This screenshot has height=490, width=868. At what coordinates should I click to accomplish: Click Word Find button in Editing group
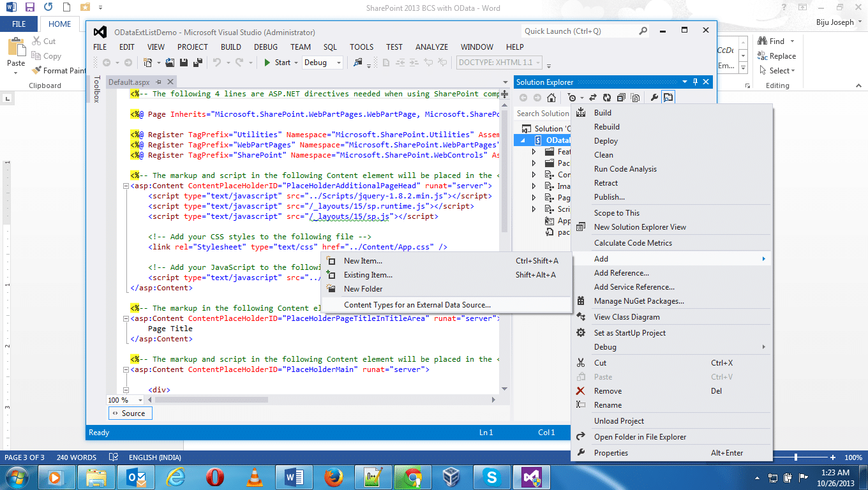pyautogui.click(x=771, y=41)
